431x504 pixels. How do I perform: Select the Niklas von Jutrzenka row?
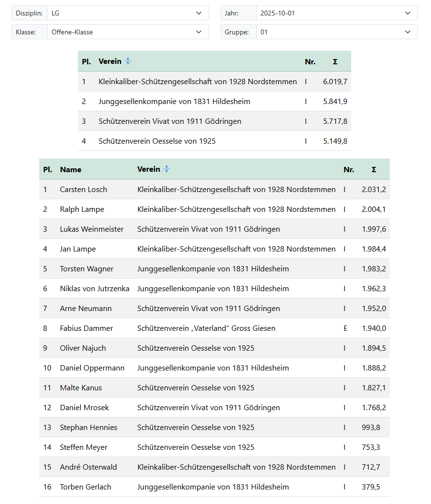[94, 289]
